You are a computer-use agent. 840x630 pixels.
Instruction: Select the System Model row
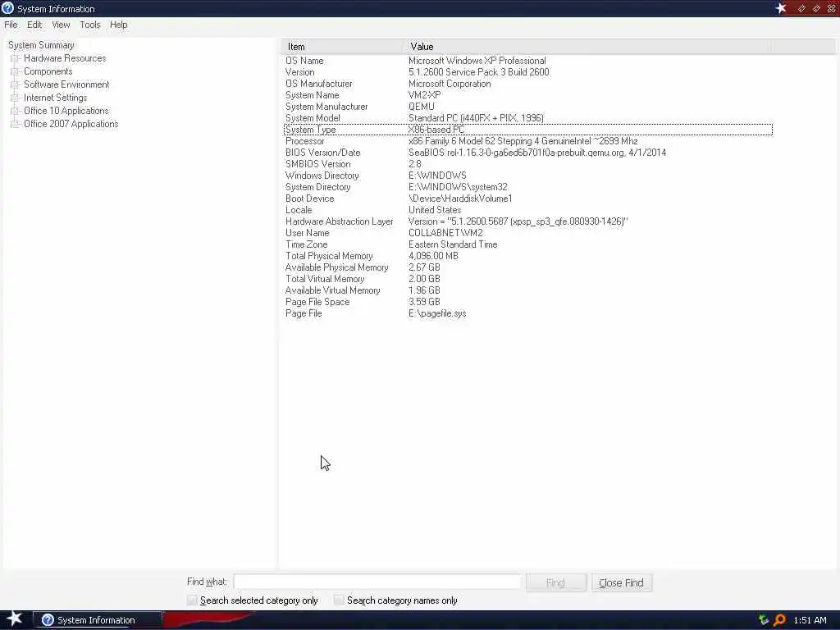[x=527, y=118]
